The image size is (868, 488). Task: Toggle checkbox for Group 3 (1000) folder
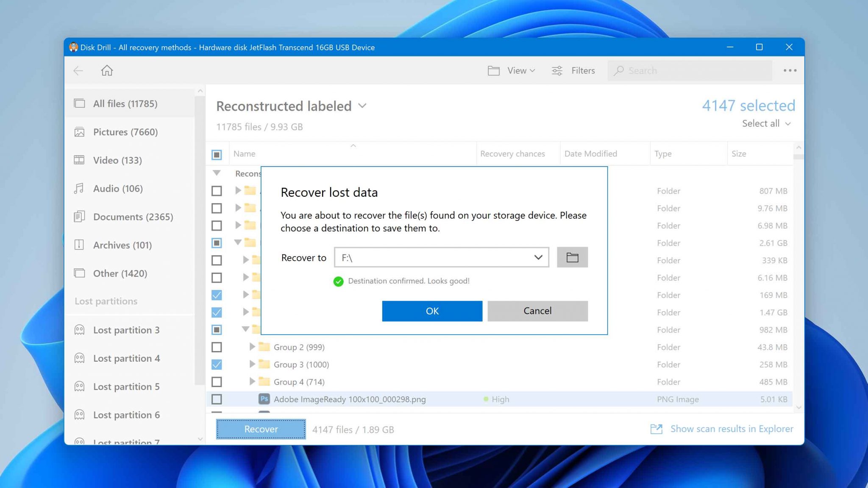tap(216, 364)
